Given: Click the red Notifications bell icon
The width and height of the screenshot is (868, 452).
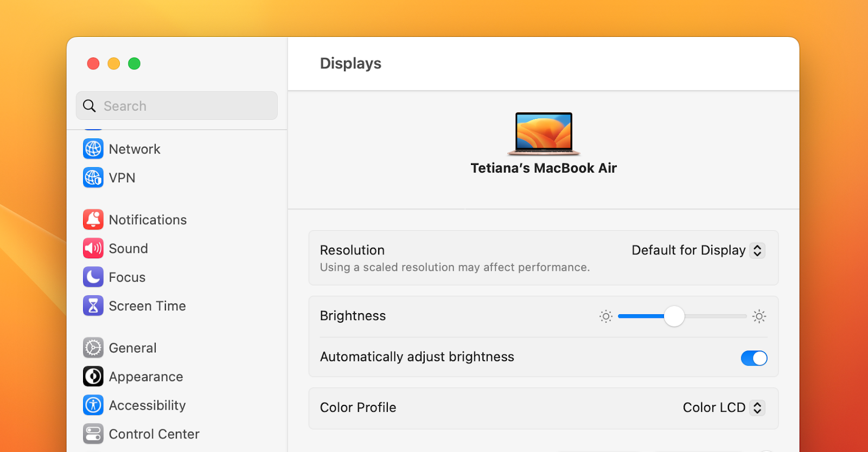Looking at the screenshot, I should 93,219.
